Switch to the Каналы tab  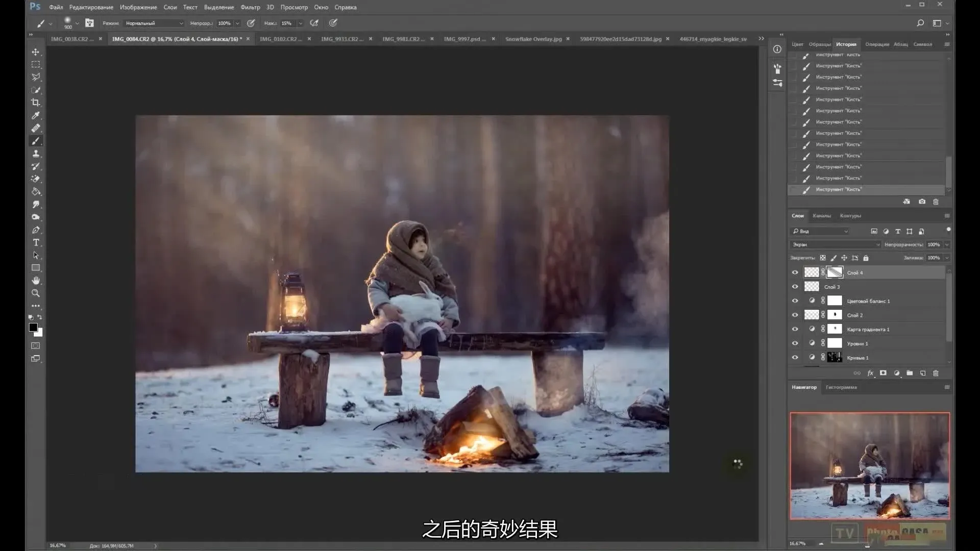click(x=821, y=216)
